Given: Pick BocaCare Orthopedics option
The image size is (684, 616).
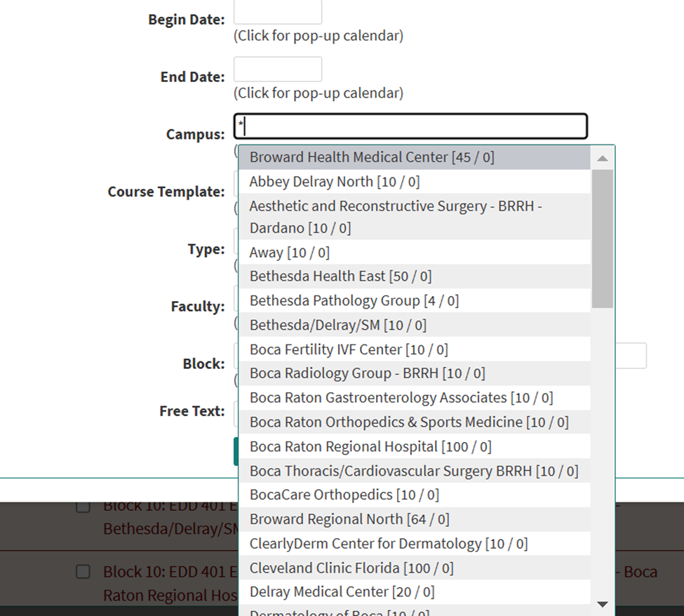Looking at the screenshot, I should [x=415, y=495].
